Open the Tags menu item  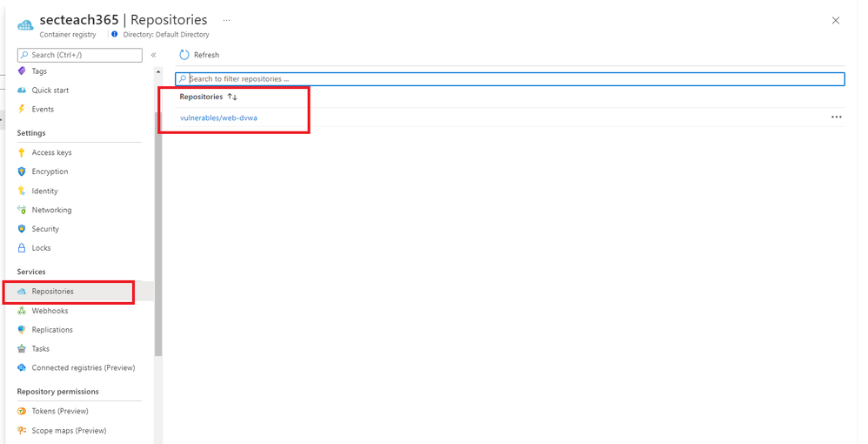point(39,71)
